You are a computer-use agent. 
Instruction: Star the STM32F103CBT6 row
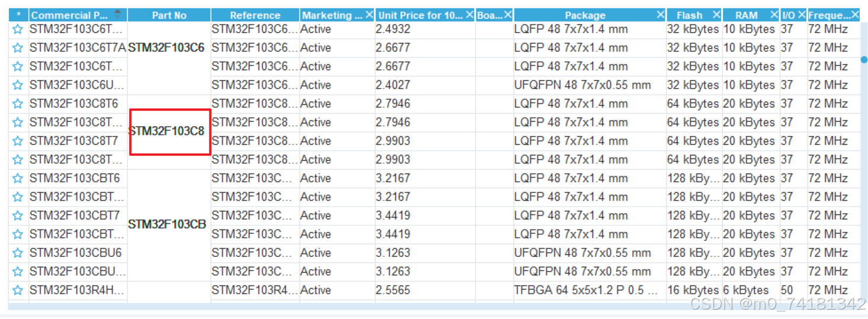click(x=18, y=178)
